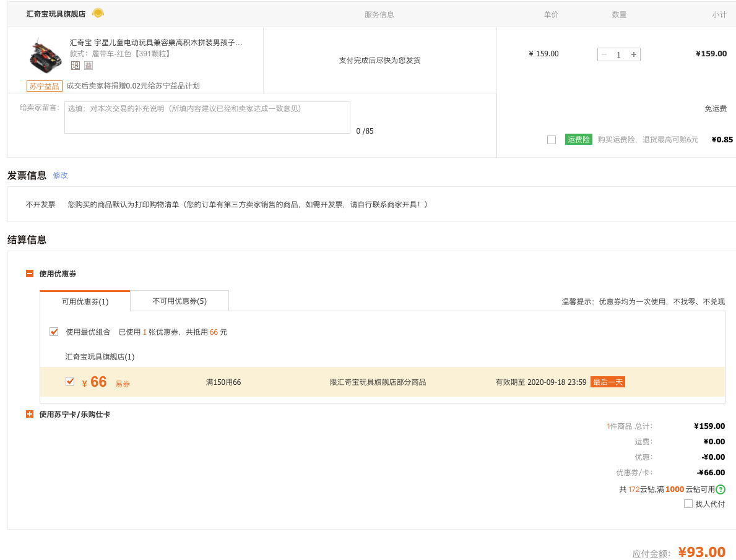Decrease quantity with the minus button
Image resolution: width=736 pixels, height=560 pixels.
(604, 54)
